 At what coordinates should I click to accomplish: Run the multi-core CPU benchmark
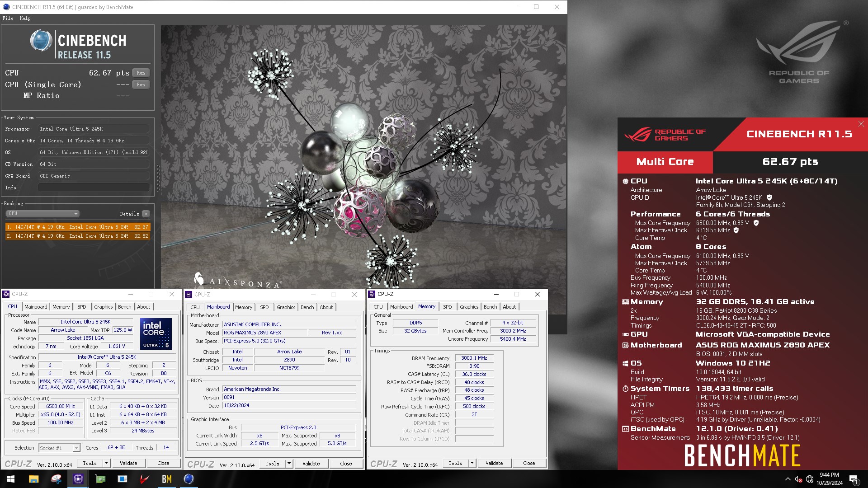click(141, 73)
